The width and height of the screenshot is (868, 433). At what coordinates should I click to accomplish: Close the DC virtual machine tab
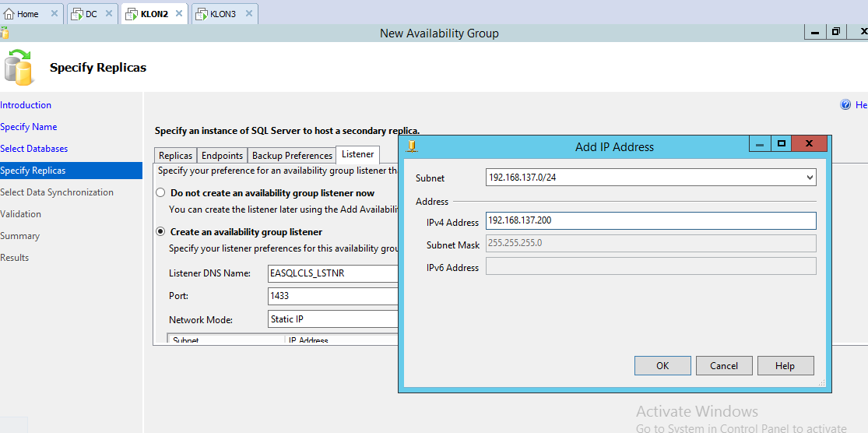[x=109, y=14]
